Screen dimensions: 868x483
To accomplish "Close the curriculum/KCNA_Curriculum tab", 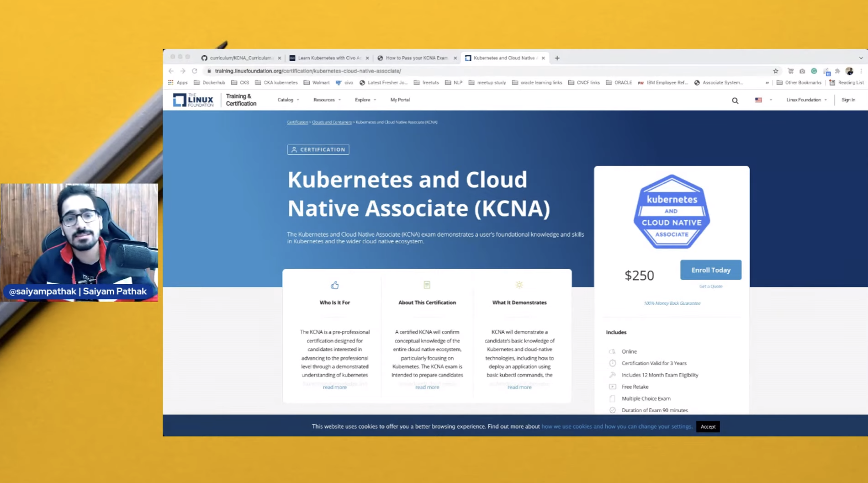I will pyautogui.click(x=280, y=58).
